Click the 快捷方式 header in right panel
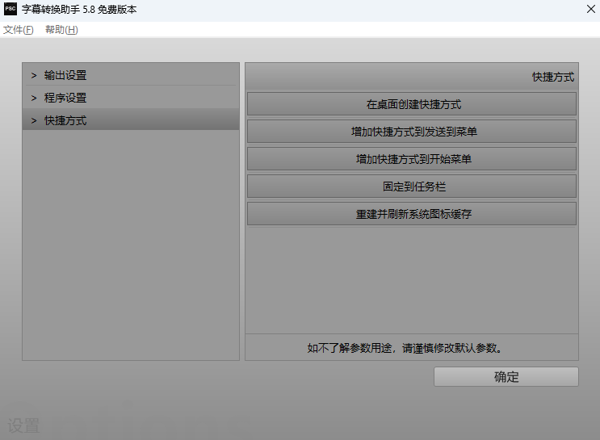This screenshot has width=600, height=440. [x=552, y=76]
